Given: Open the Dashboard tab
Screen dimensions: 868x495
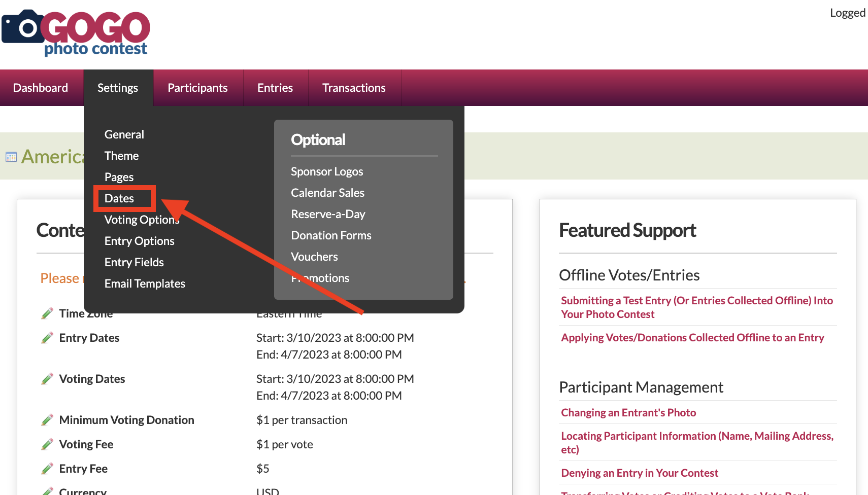Looking at the screenshot, I should [41, 88].
